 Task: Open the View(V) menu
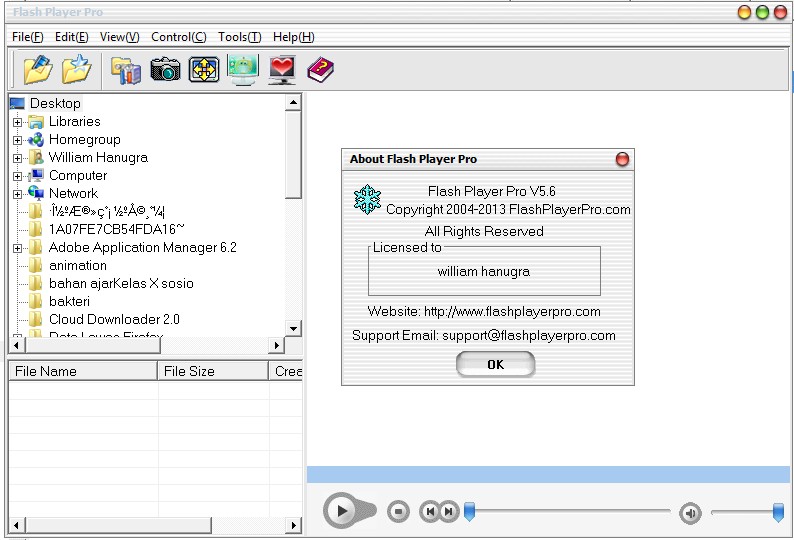pyautogui.click(x=120, y=37)
